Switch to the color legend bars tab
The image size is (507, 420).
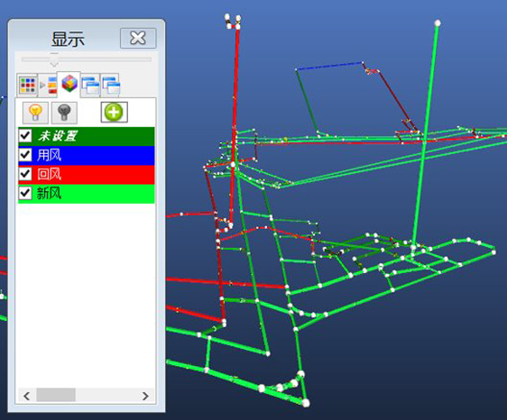click(x=50, y=85)
